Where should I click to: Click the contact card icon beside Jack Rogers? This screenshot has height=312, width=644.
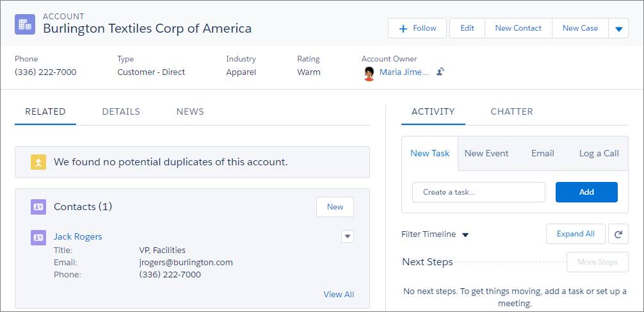click(38, 237)
